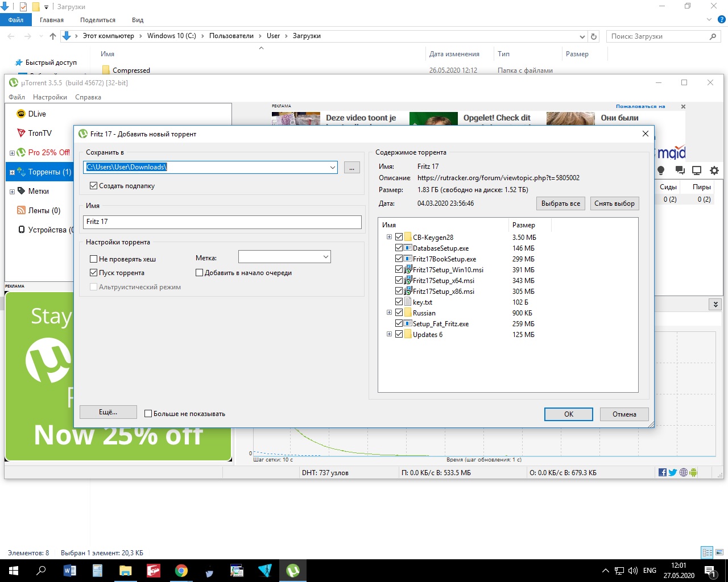
Task: Uncheck the key.txt file checkbox
Action: coord(399,302)
